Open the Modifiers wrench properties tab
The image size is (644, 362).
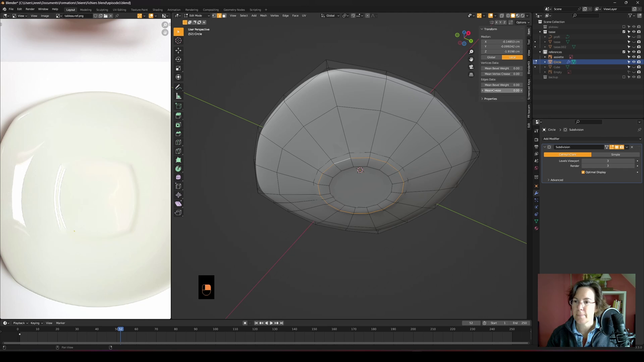536,193
